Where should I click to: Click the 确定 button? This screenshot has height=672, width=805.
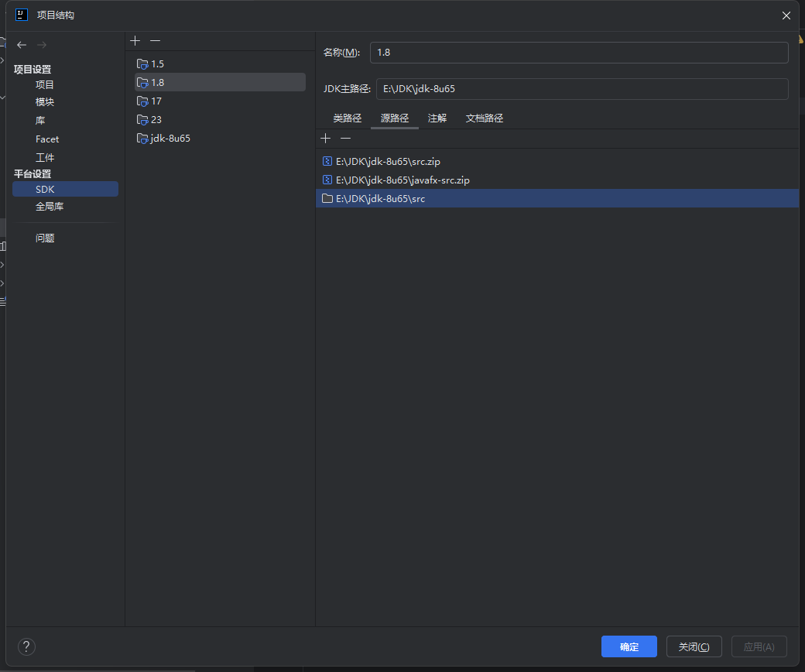[629, 646]
